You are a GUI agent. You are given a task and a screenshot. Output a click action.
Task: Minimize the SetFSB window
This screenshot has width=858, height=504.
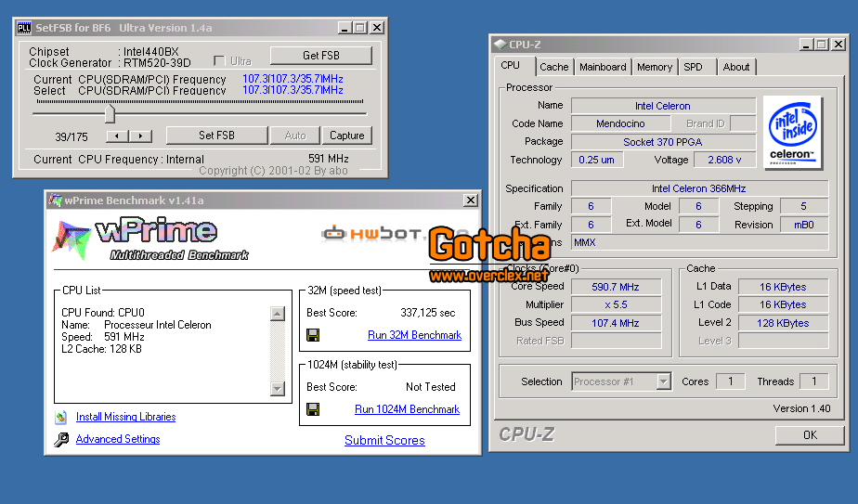[344, 27]
